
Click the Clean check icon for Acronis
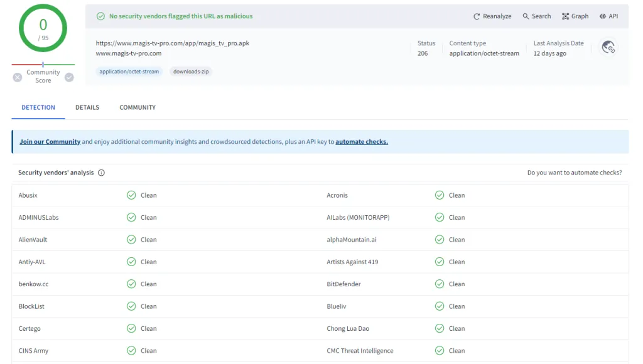tap(440, 195)
